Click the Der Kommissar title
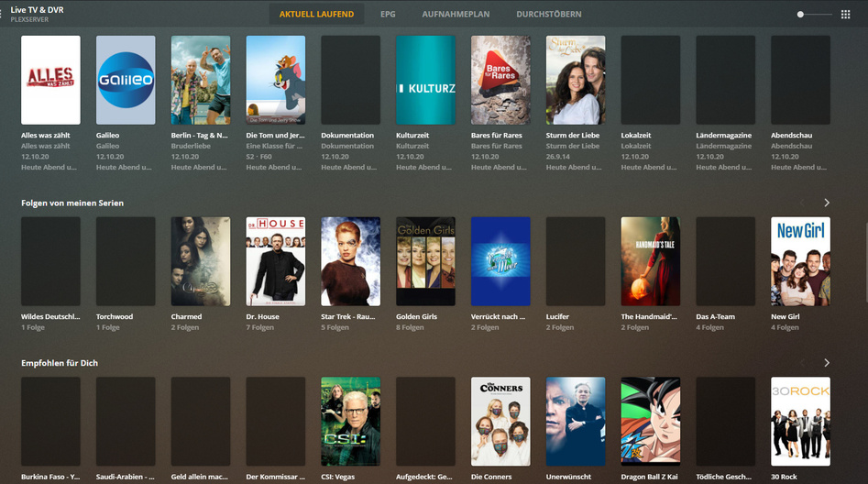The width and height of the screenshot is (868, 484). [276, 477]
